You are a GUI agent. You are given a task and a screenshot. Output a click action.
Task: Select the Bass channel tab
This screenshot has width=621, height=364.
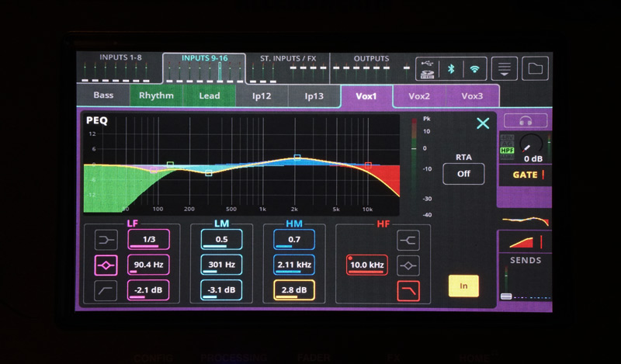[103, 96]
